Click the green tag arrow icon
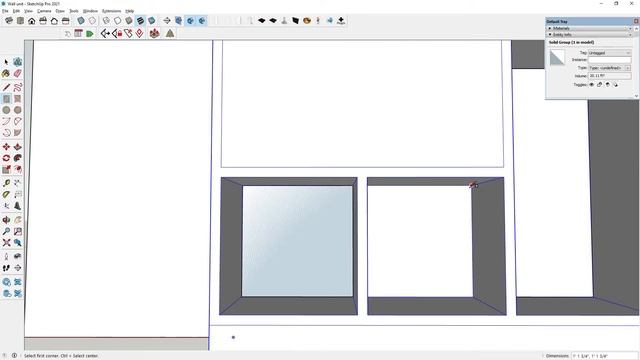The height and width of the screenshot is (360, 640). pyautogui.click(x=90, y=33)
